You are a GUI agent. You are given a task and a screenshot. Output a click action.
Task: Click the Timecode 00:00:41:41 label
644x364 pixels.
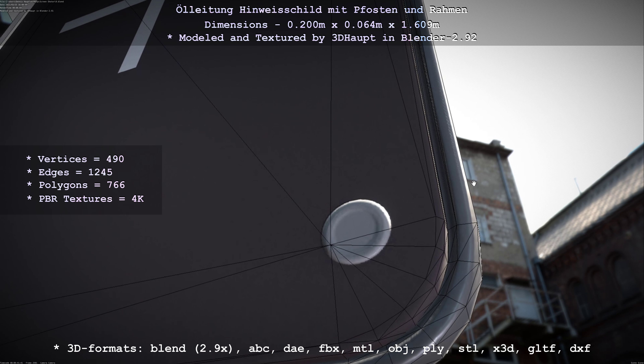(11, 363)
